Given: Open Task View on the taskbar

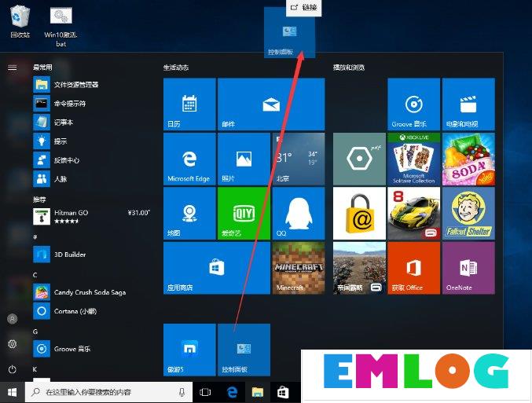Looking at the screenshot, I should click(x=205, y=393).
